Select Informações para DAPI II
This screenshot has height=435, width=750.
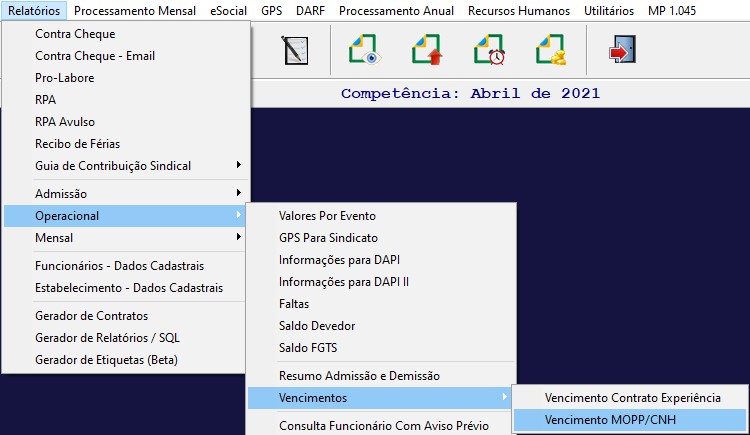[381, 282]
